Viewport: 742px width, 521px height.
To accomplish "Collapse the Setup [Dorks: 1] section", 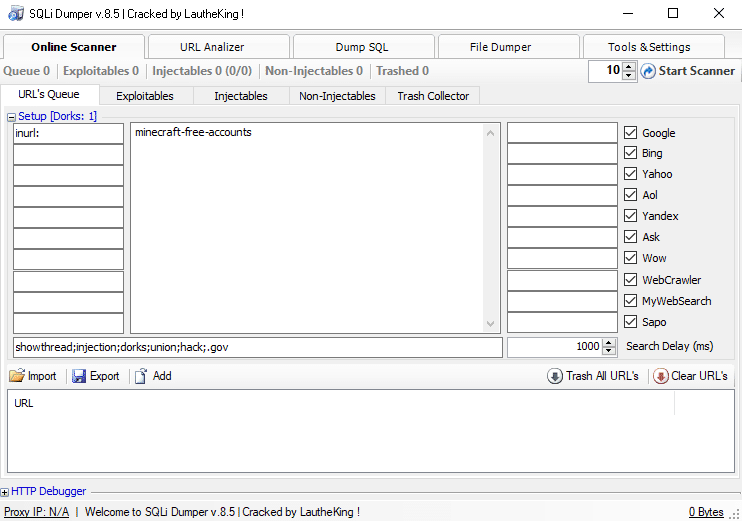I will (x=11, y=117).
